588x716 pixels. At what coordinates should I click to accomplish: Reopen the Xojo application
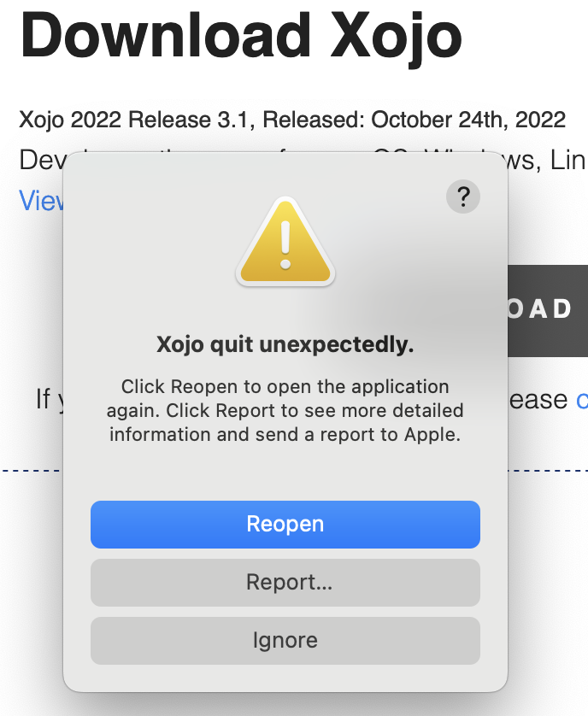(x=285, y=525)
